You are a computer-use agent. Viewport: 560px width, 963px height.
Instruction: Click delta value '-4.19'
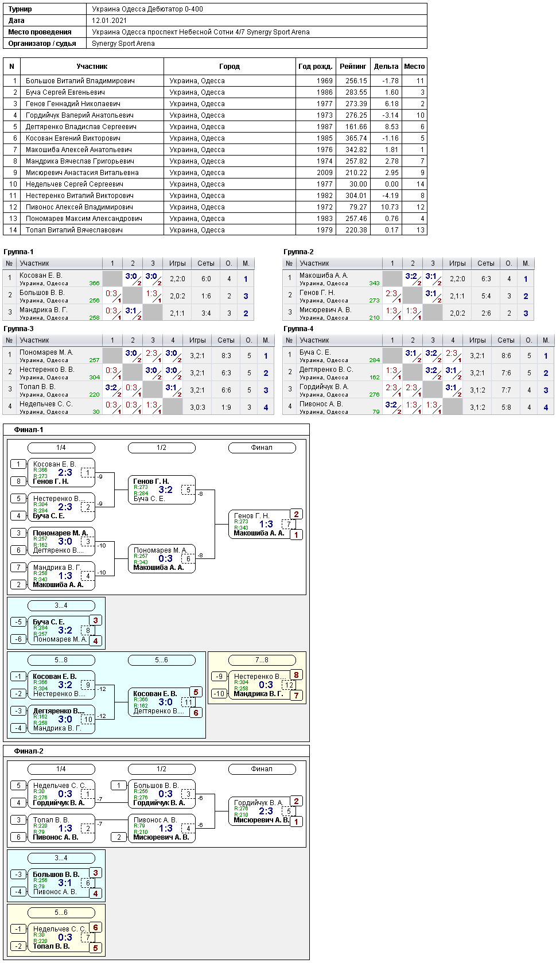click(390, 196)
